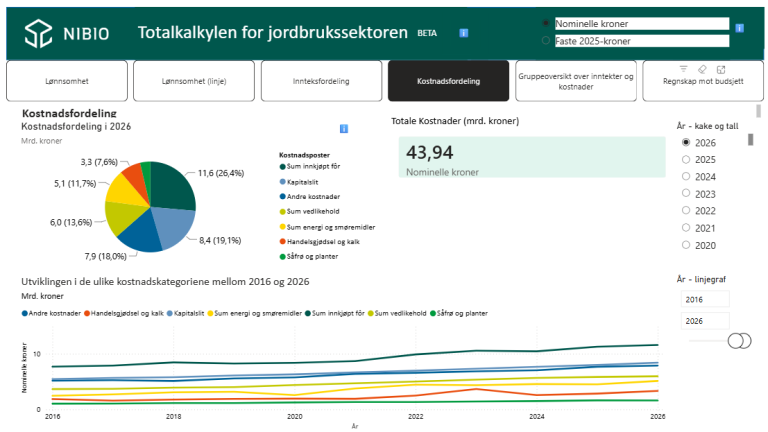The height and width of the screenshot is (432, 768).
Task: Click the BETA label in header
Action: [427, 33]
